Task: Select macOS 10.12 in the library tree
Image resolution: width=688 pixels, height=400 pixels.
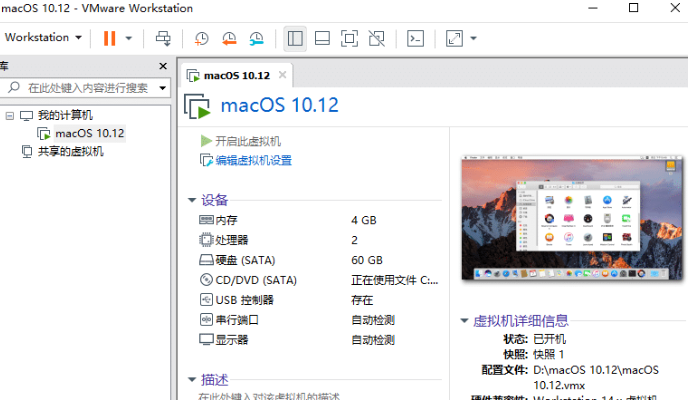Action: tap(90, 133)
